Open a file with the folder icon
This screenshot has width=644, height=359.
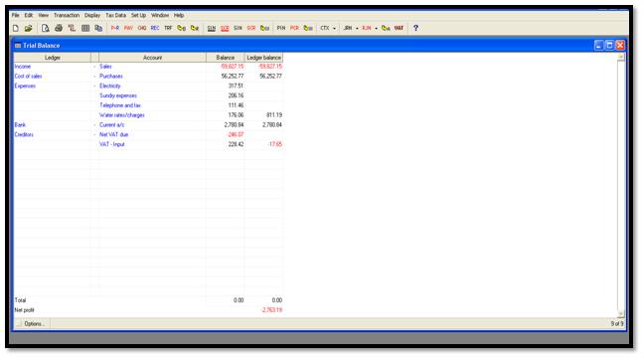(28, 28)
